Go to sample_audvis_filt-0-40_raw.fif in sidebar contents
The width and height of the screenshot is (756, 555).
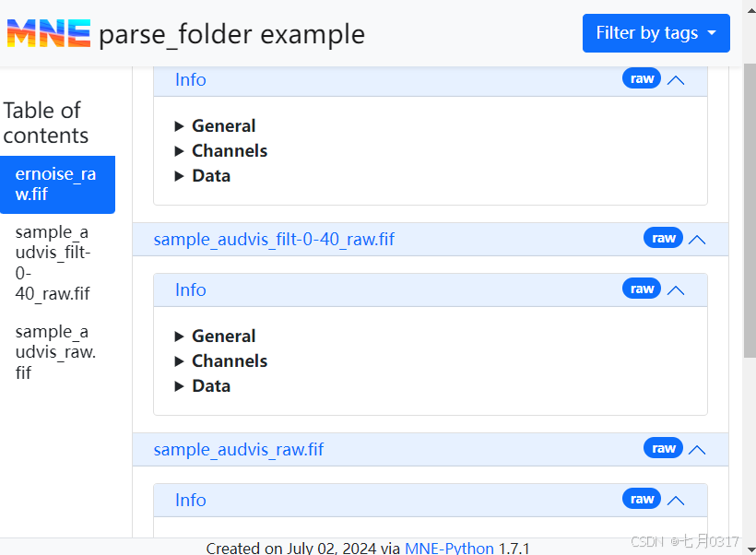coord(53,263)
